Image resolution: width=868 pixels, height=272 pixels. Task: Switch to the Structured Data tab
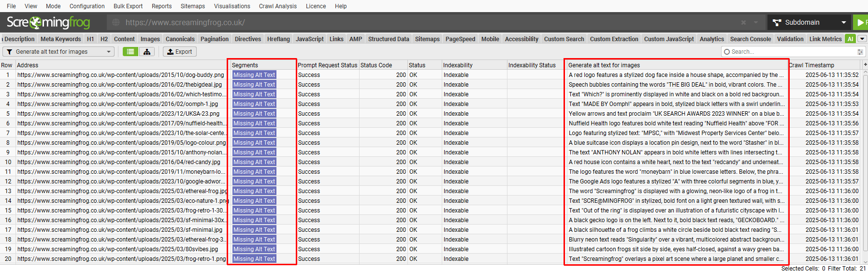pos(389,39)
